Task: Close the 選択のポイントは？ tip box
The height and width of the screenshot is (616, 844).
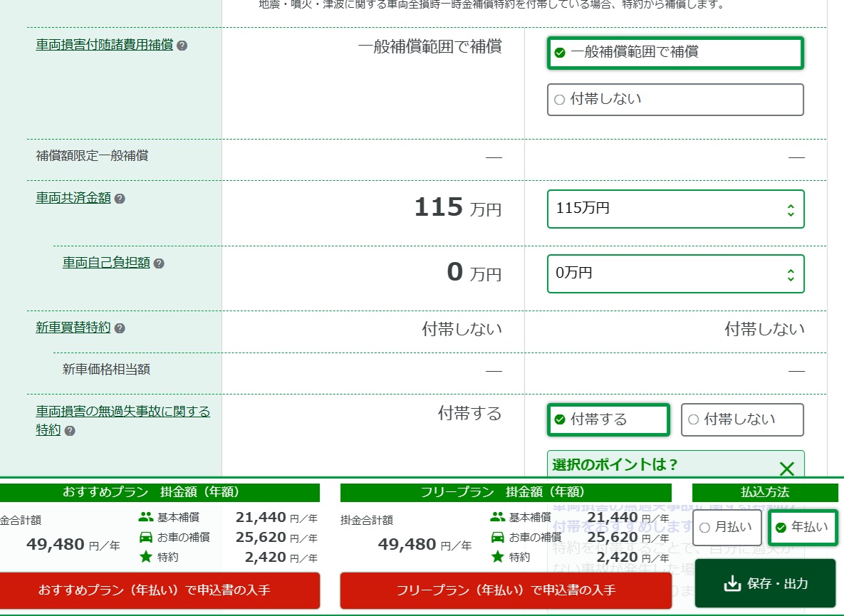Action: (786, 469)
